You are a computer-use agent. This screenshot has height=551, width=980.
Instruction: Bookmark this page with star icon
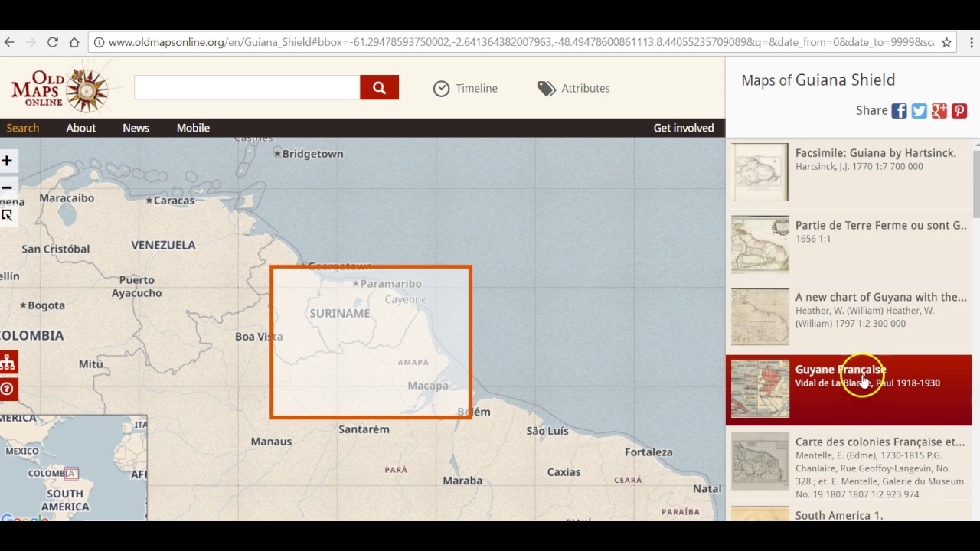(946, 42)
